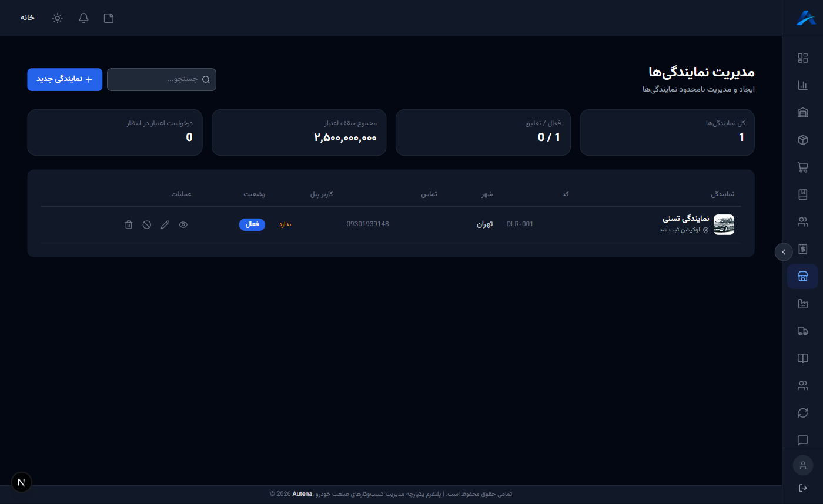Toggle the light theme sun icon
This screenshot has height=504, width=823.
pos(57,18)
